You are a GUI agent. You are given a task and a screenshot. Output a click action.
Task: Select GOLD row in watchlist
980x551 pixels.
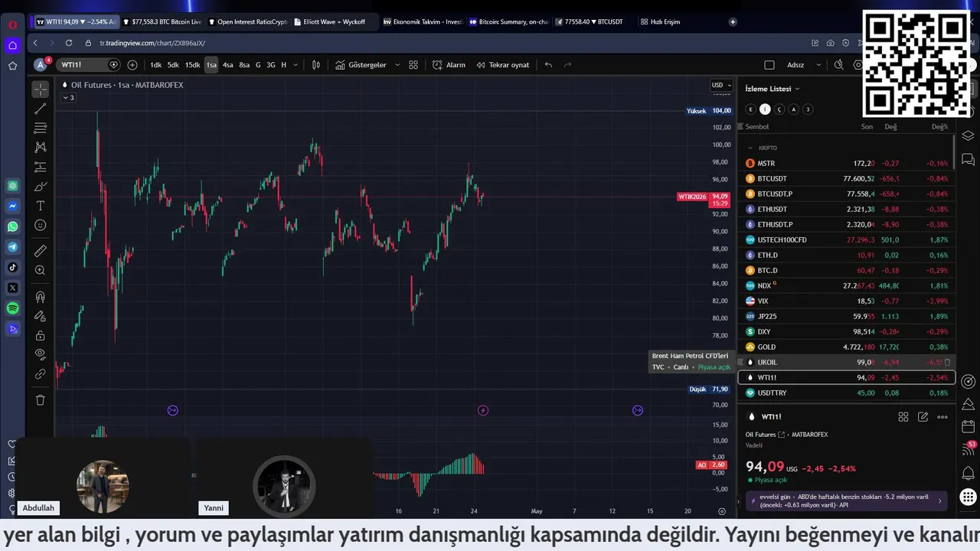847,347
